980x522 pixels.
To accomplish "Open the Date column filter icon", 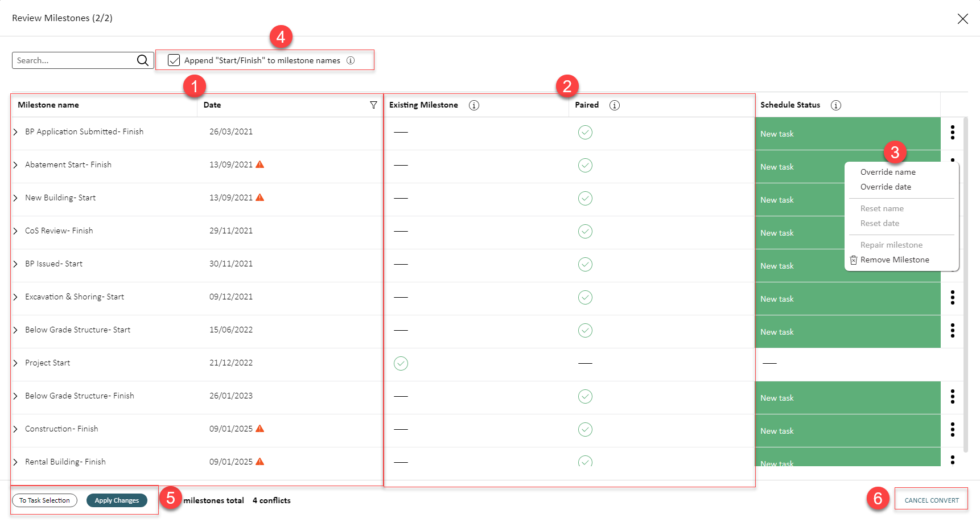I will (373, 105).
